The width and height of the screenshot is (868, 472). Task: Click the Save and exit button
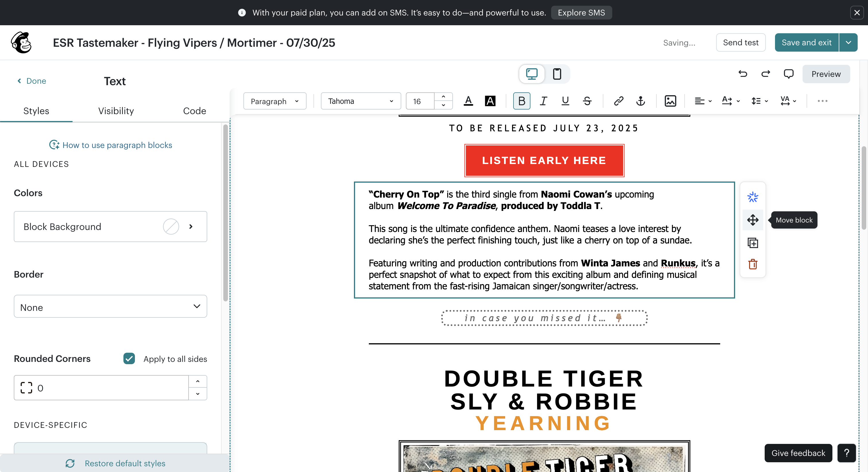click(807, 42)
